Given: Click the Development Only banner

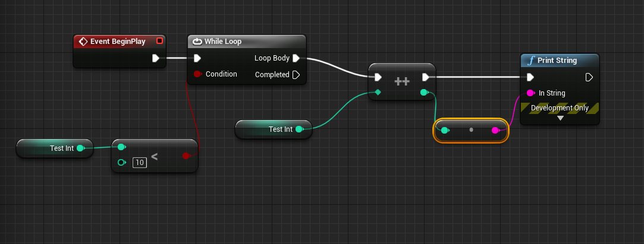Looking at the screenshot, I should (560, 108).
